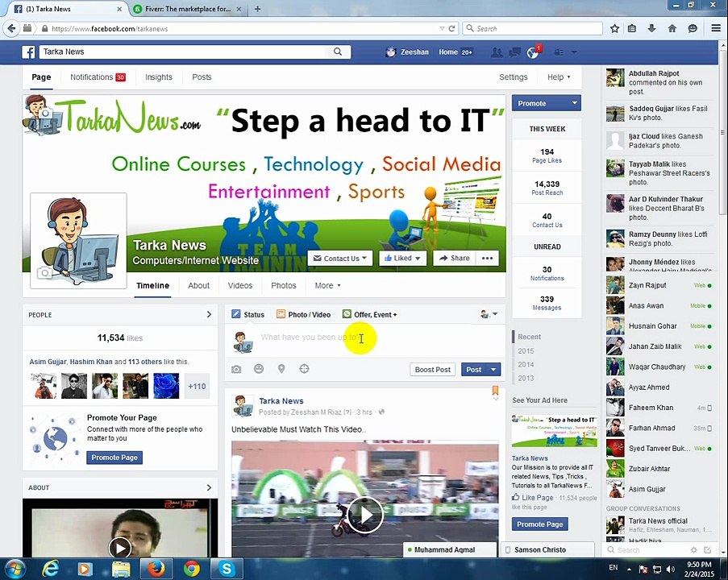The height and width of the screenshot is (580, 728).
Task: Open the three-dots more menu on cover
Action: pyautogui.click(x=487, y=258)
